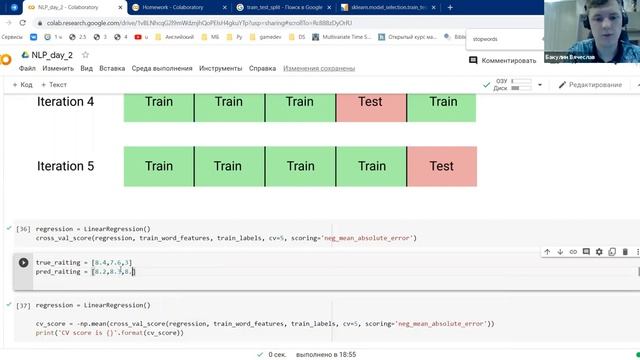The height and width of the screenshot is (360, 640).
Task: Delete the selected cell with trash icon
Action: [625, 252]
